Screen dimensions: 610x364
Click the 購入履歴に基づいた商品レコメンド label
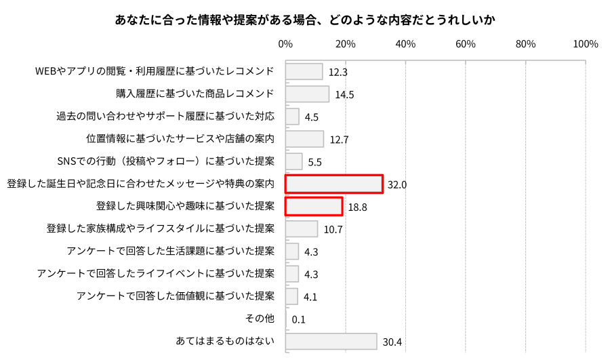pyautogui.click(x=195, y=94)
